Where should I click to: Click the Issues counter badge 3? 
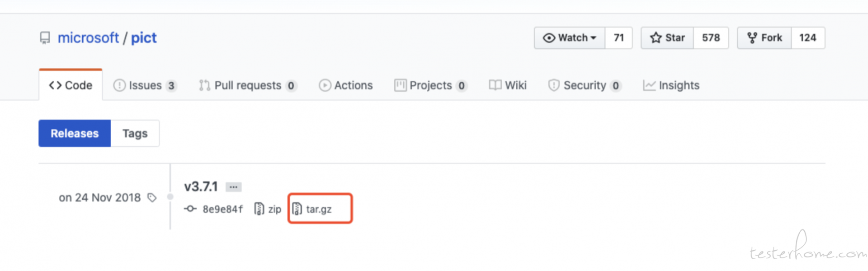coord(171,86)
